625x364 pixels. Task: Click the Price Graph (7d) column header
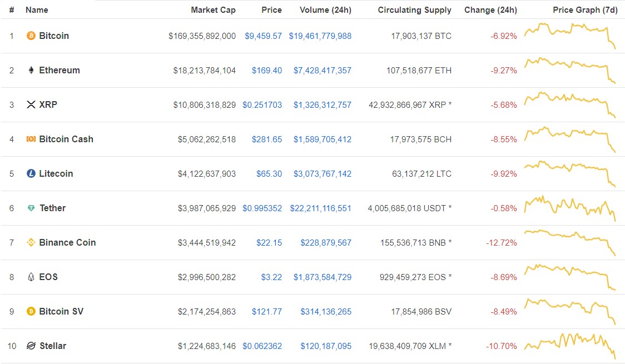[x=585, y=10]
